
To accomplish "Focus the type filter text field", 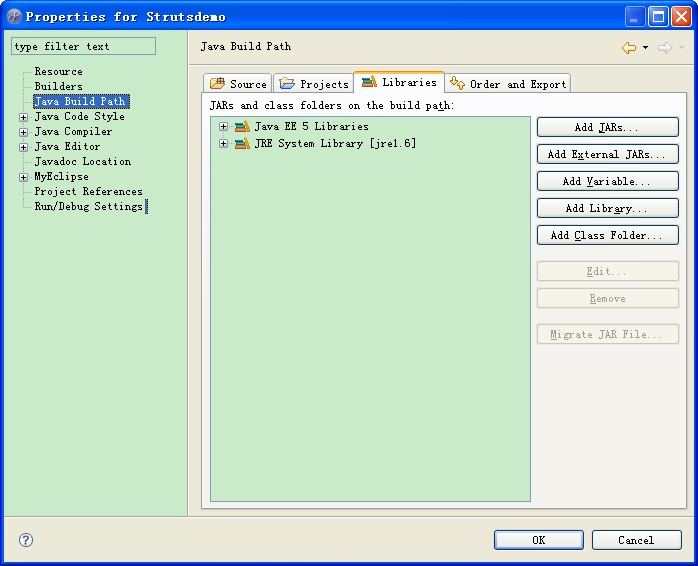I will pyautogui.click(x=83, y=46).
